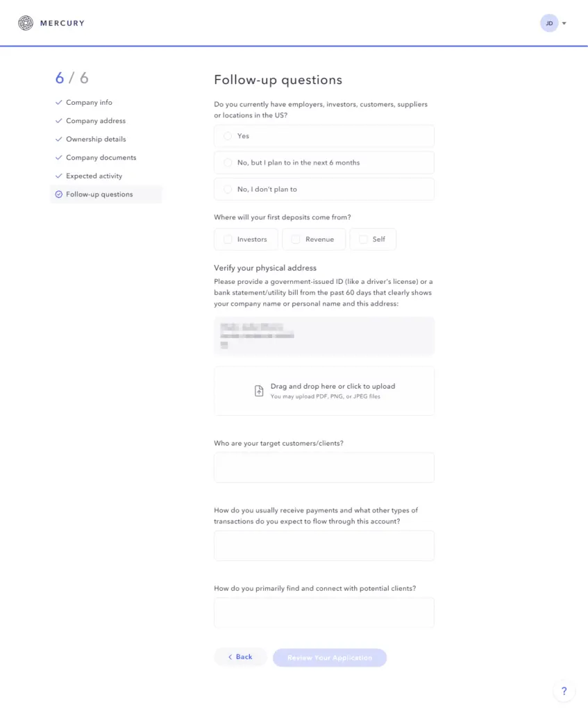Navigate to Ownership details step
This screenshot has width=588, height=711.
pyautogui.click(x=96, y=140)
